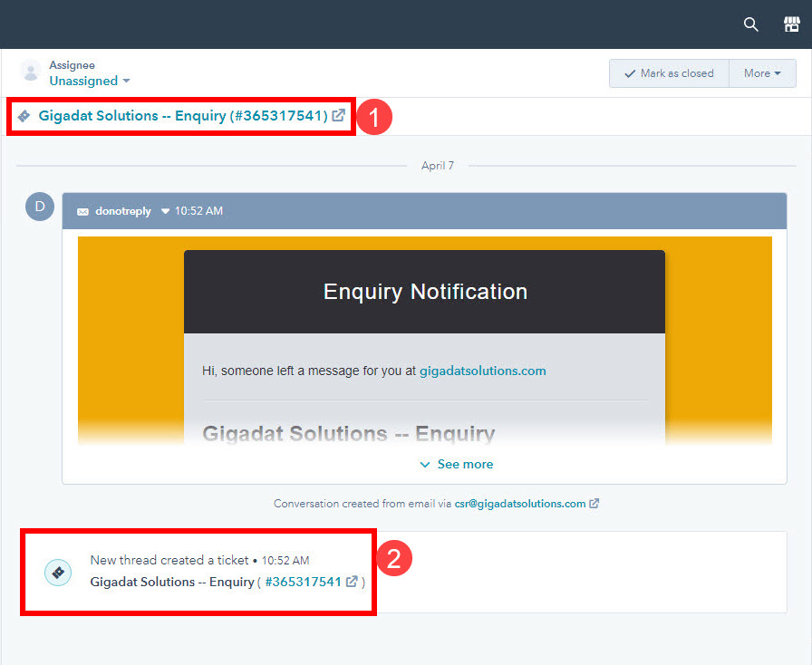Open the search magnifier icon
The height and width of the screenshot is (665, 812).
click(x=751, y=24)
